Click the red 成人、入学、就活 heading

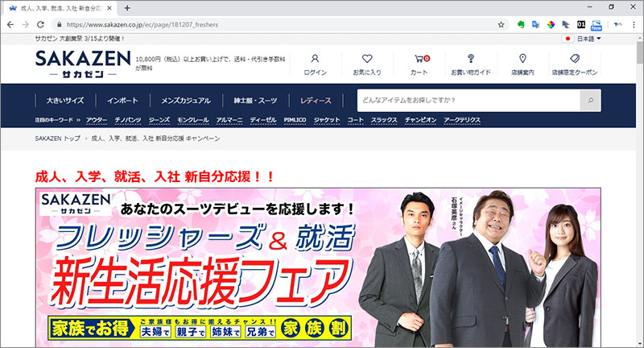coord(155,176)
